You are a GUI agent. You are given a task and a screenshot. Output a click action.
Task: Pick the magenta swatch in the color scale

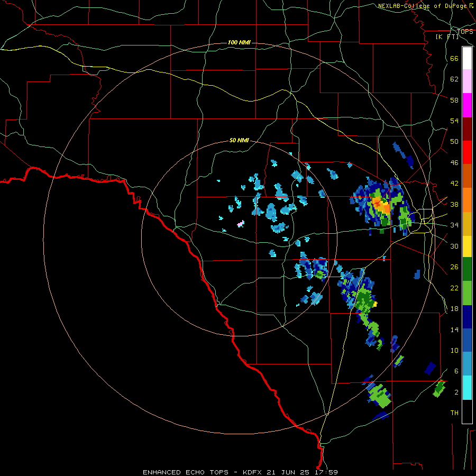(467, 105)
